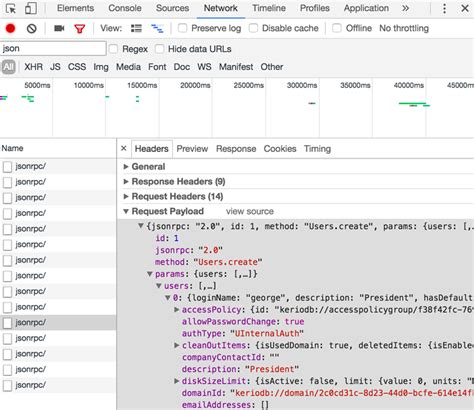
Task: Expand the diskSizeLimit property
Action: (177, 381)
